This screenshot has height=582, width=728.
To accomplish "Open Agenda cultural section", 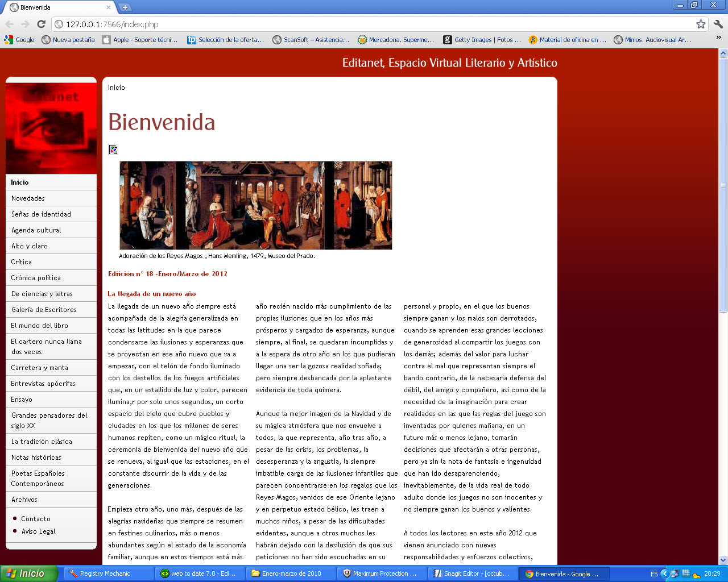I will (x=51, y=230).
